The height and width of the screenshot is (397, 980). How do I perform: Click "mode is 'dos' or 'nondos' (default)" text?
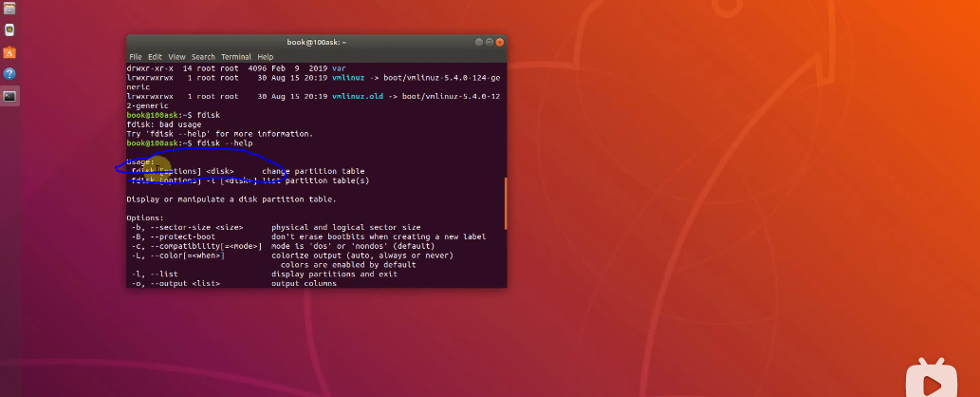(x=353, y=247)
